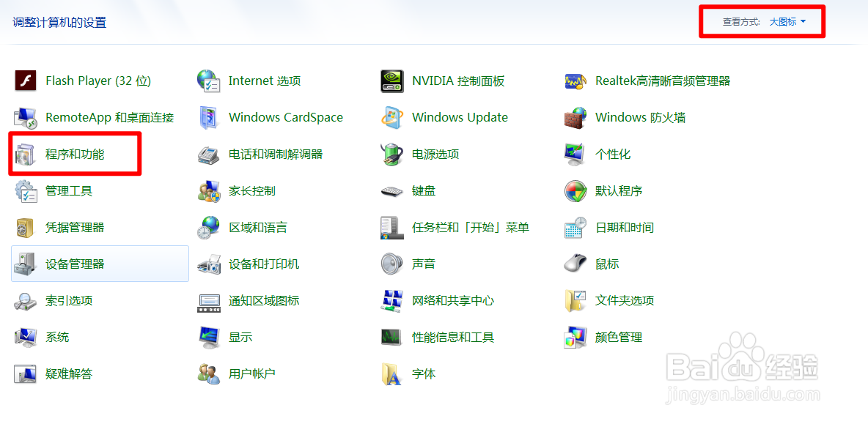868x424 pixels.
Task: Click the Realtek高清晰音频管理器 icon
Action: click(575, 81)
